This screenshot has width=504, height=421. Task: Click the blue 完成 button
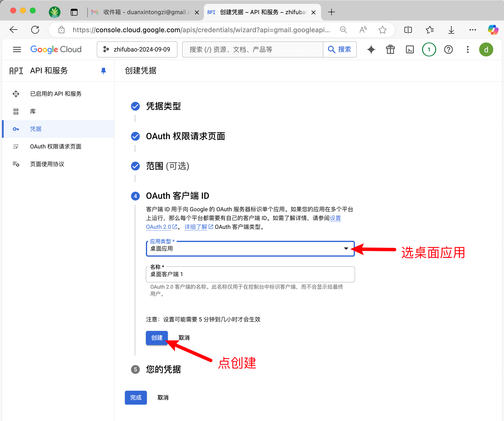(x=136, y=398)
